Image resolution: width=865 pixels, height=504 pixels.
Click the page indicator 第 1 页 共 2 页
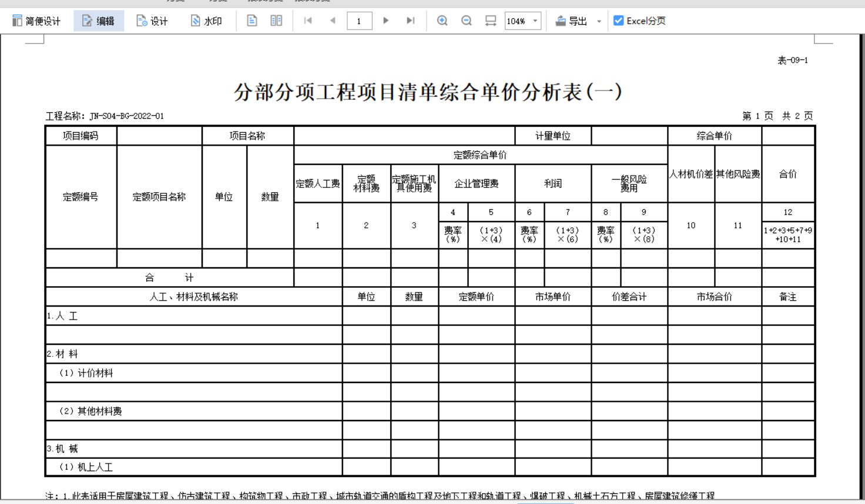click(x=777, y=116)
